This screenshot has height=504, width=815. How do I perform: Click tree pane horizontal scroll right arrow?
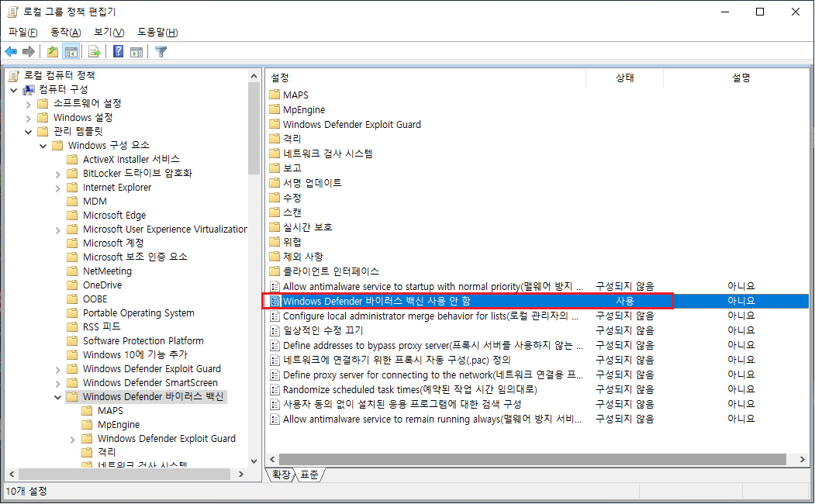[241, 474]
